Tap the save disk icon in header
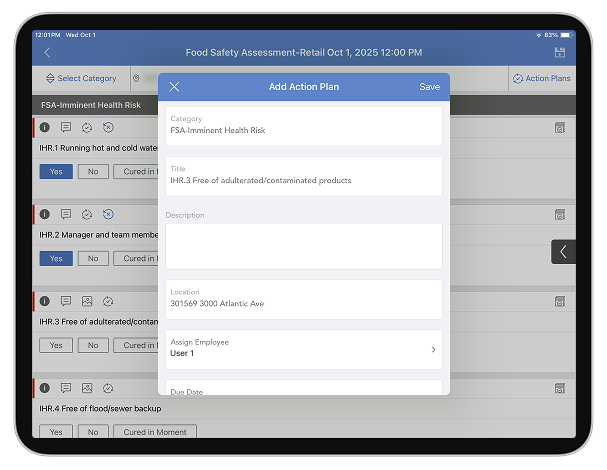Screen dimensions: 607x470 click(559, 52)
